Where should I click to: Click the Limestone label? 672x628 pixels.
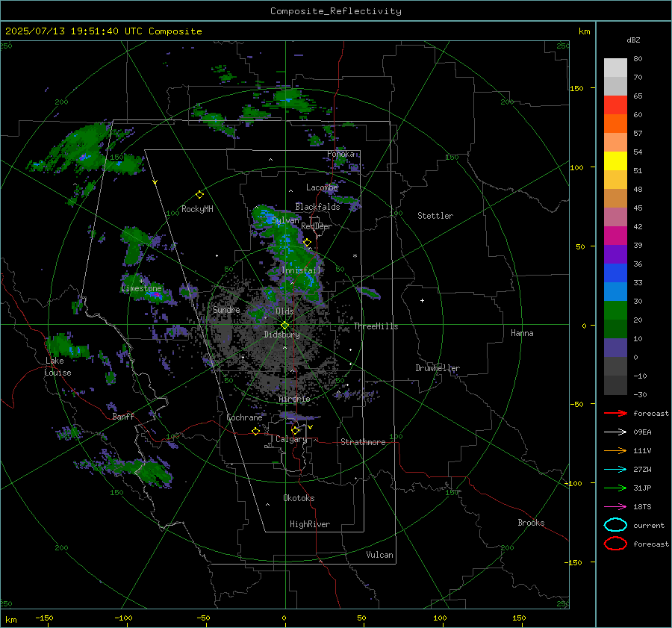[141, 288]
